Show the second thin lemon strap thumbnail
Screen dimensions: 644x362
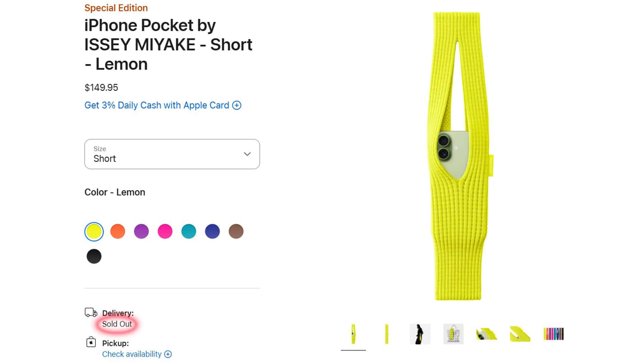click(x=387, y=334)
